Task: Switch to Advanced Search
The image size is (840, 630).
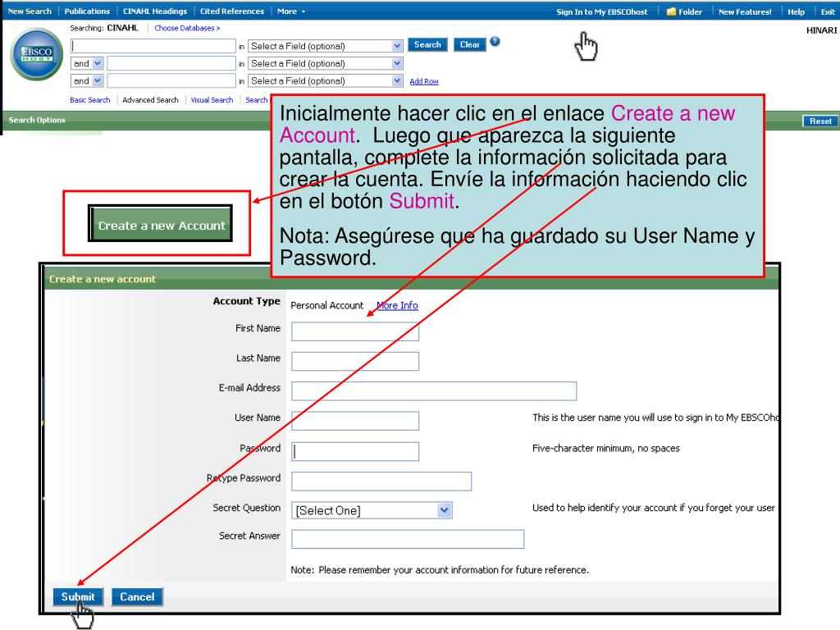Action: 151,100
